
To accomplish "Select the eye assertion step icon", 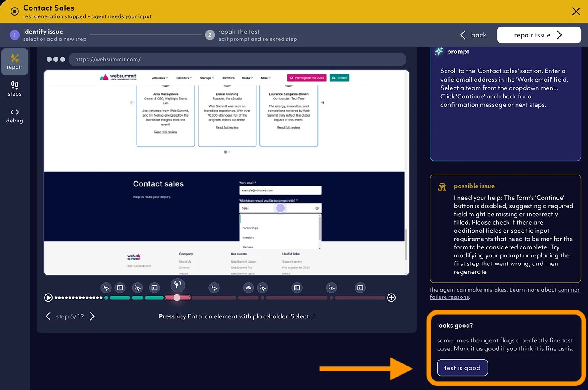I will tap(249, 288).
